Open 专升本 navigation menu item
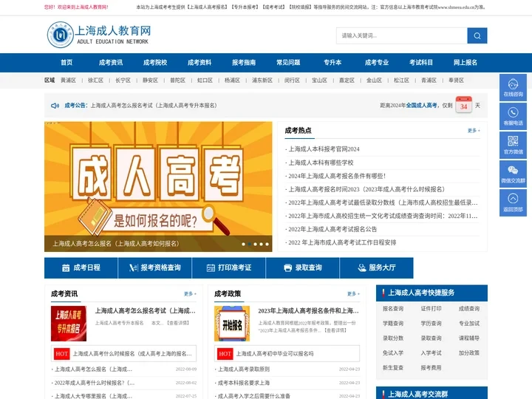This screenshot has height=399, width=532. click(x=332, y=62)
